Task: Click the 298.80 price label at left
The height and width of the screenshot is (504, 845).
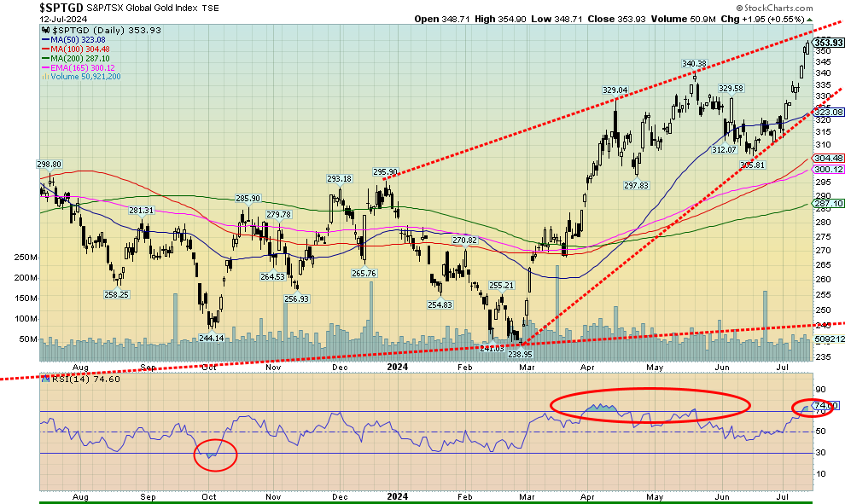Action: [x=48, y=163]
